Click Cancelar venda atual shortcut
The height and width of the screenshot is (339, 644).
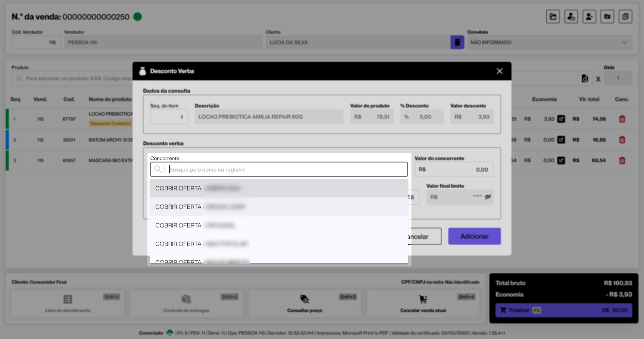(423, 303)
